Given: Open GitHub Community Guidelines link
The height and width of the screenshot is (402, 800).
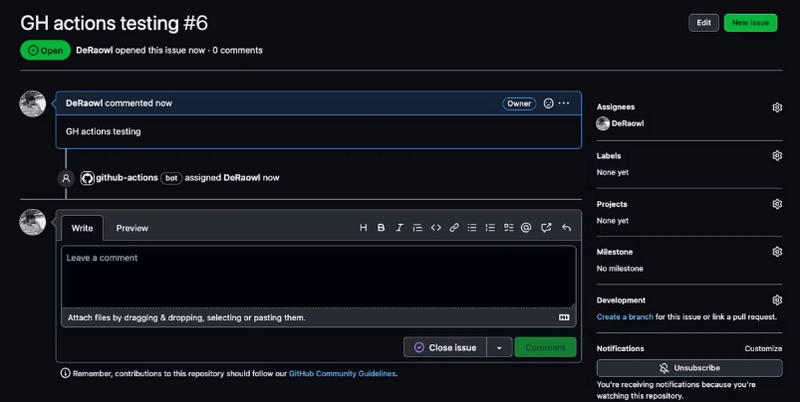Looking at the screenshot, I should click(x=342, y=373).
